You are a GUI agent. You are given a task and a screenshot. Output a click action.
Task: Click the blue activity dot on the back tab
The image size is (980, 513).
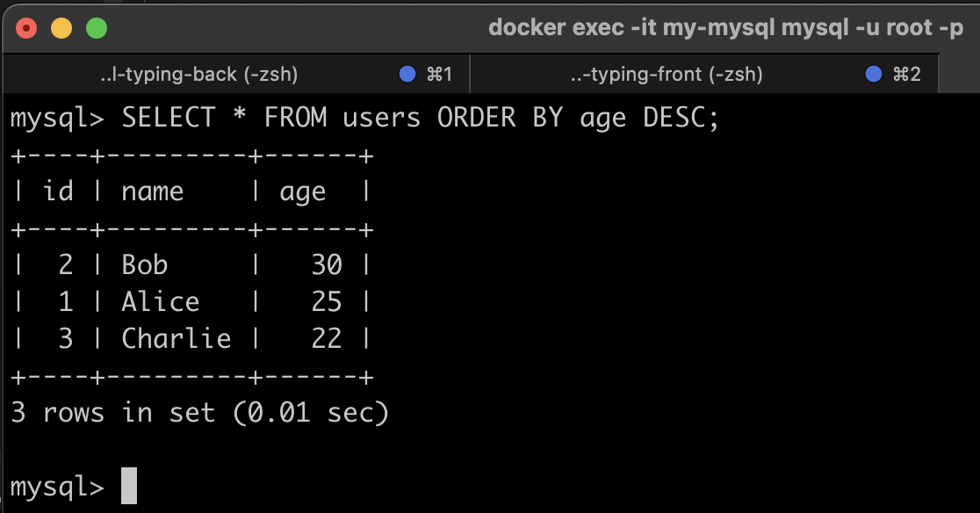407,74
